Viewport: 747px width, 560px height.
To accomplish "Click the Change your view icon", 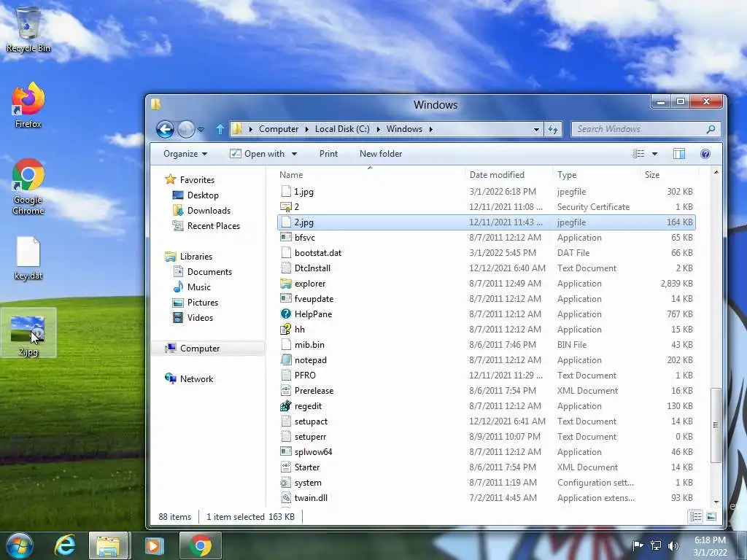I will (x=638, y=154).
